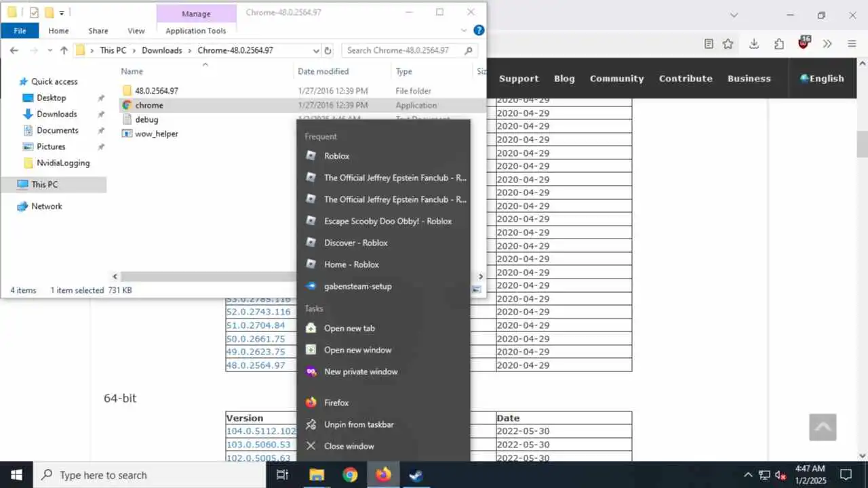Click the Firefox taskbar icon

(x=383, y=475)
